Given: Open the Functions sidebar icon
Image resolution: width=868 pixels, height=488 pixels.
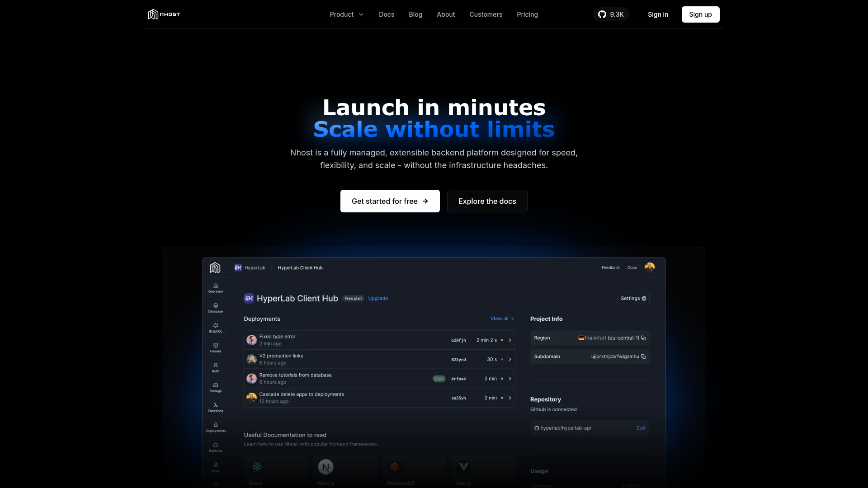Looking at the screenshot, I should pyautogui.click(x=216, y=407).
